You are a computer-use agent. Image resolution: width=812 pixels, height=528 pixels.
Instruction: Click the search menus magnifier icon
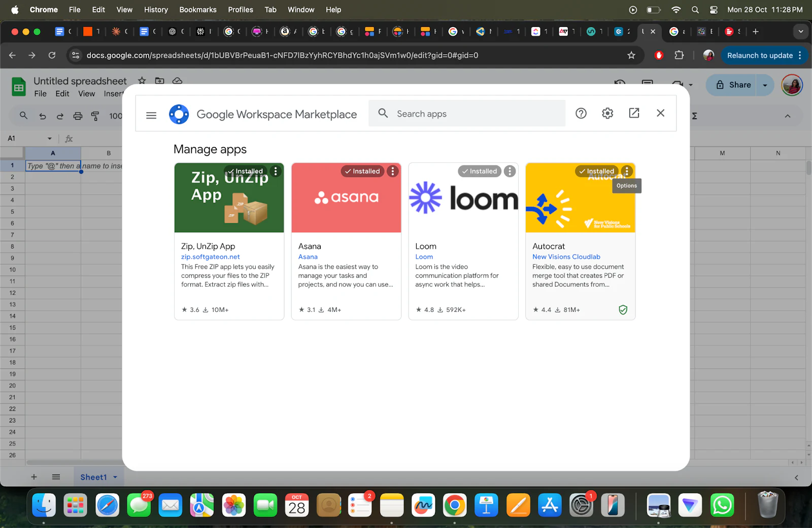[x=23, y=116]
